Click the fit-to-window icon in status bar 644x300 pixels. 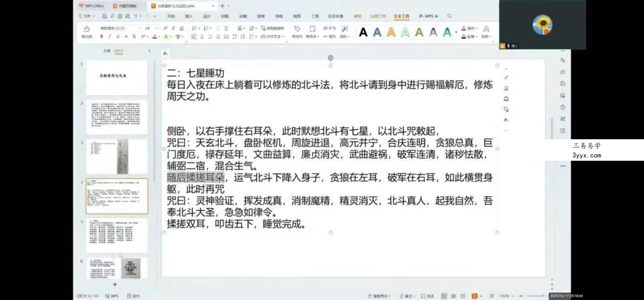coord(491,296)
